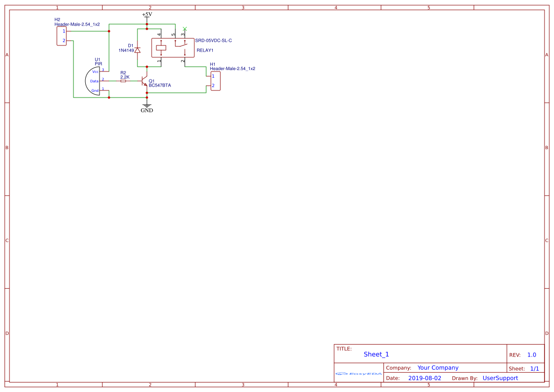The image size is (554, 392).
Task: Click the PIR sensor U1 half-circle body
Action: pos(92,81)
